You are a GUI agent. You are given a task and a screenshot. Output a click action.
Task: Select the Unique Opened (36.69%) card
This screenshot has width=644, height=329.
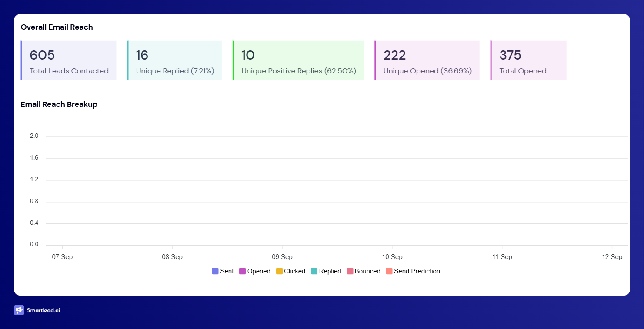pyautogui.click(x=427, y=61)
